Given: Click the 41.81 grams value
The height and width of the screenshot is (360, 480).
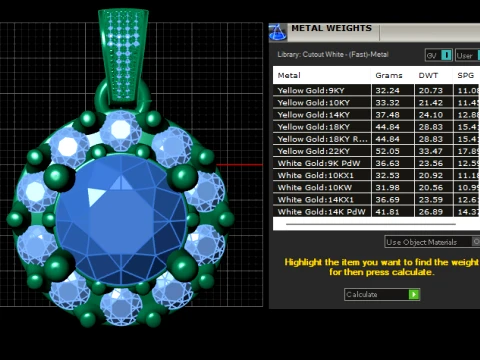Looking at the screenshot, I should click(x=387, y=212).
